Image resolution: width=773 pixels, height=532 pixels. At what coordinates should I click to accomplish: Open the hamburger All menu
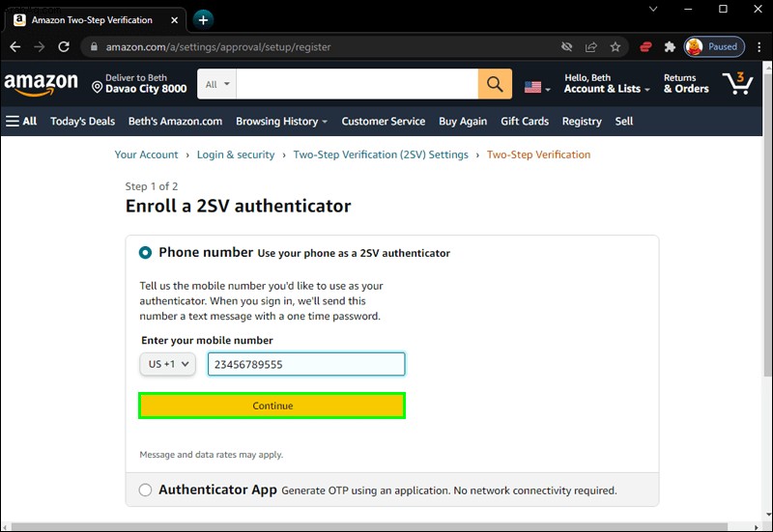coord(21,122)
